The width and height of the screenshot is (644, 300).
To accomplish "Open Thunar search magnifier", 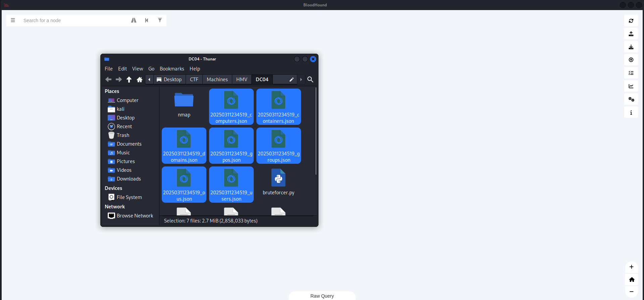I will pyautogui.click(x=310, y=79).
